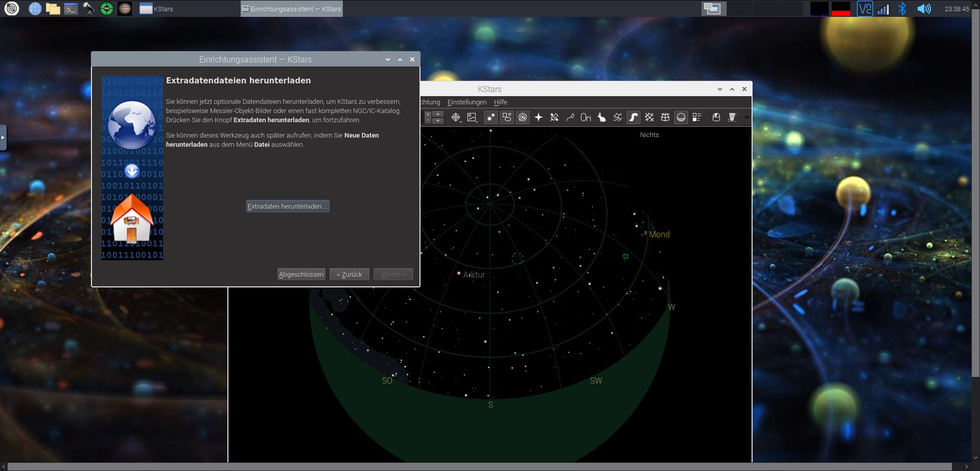Viewport: 980px width, 471px height.
Task: Launch KStars telescope launcher icon
Action: (x=88, y=8)
